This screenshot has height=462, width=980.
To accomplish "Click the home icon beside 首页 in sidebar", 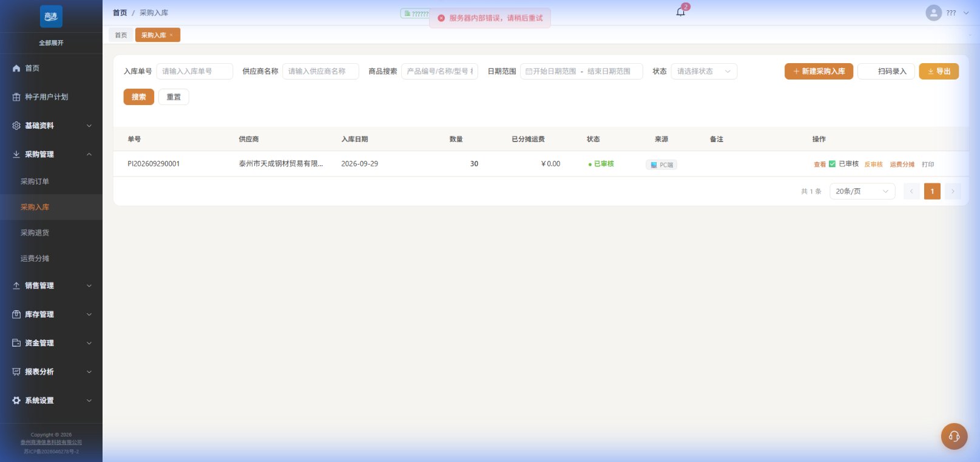I will (16, 69).
